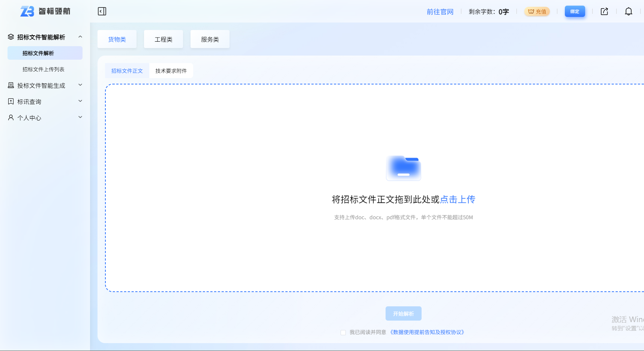This screenshot has height=351, width=644.
Task: Open the 《数据使用提前告知及授权协议》 link
Action: point(427,332)
